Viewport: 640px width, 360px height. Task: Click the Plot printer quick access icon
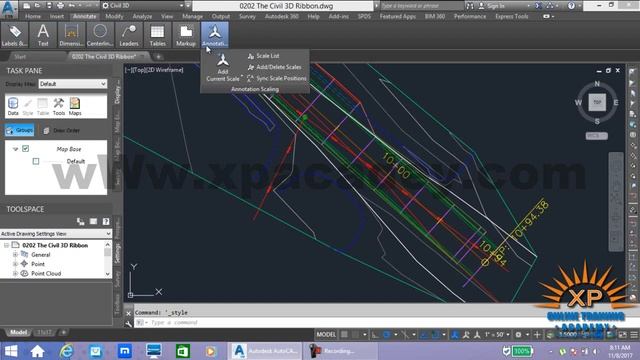(60, 6)
